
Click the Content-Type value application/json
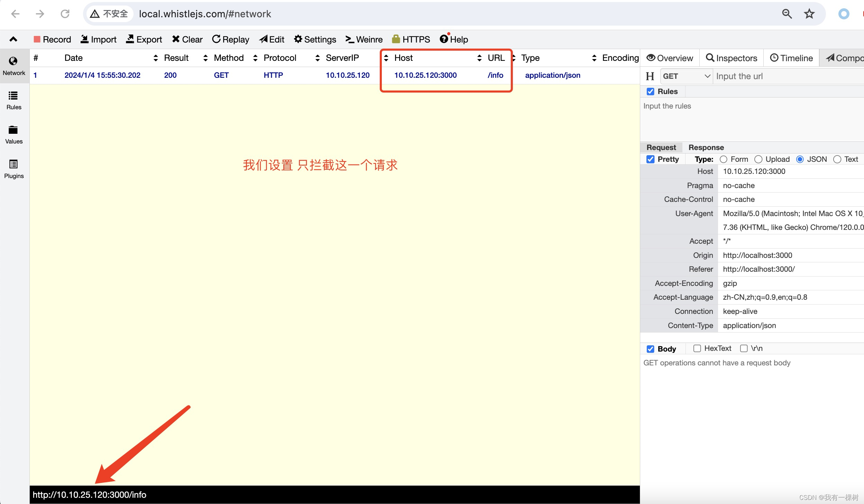coord(749,325)
